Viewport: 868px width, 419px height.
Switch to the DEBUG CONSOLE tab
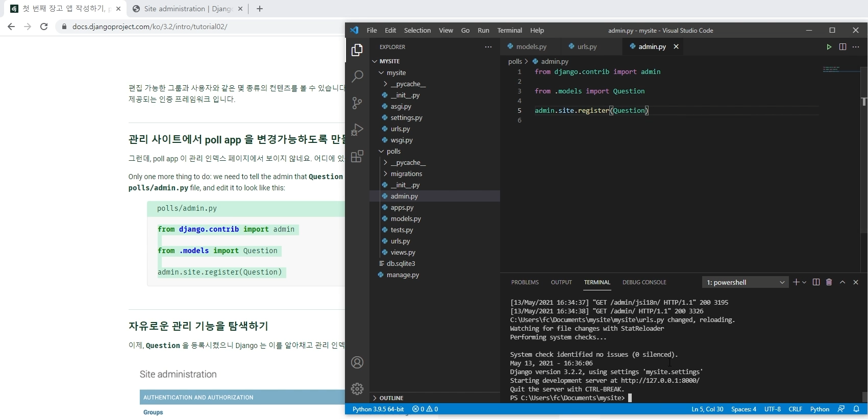[x=644, y=282]
